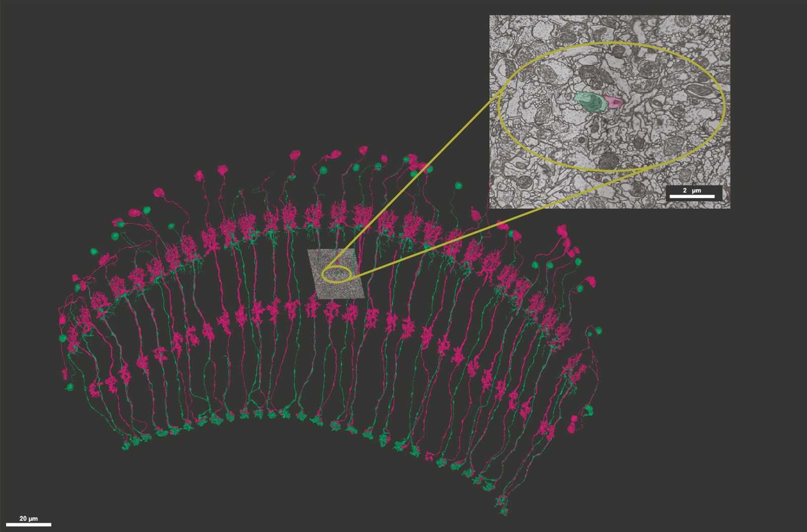Select the magenta-shaded profile in the micrograph inset

pyautogui.click(x=614, y=102)
